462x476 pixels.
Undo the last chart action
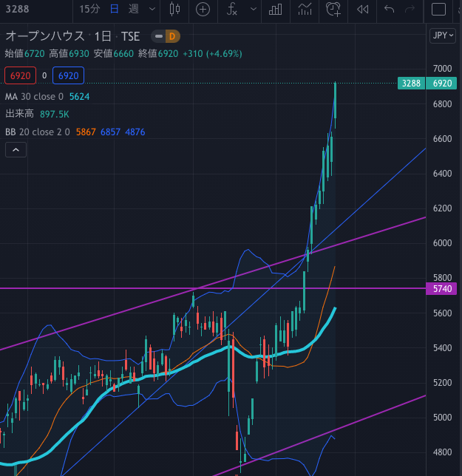pyautogui.click(x=389, y=9)
